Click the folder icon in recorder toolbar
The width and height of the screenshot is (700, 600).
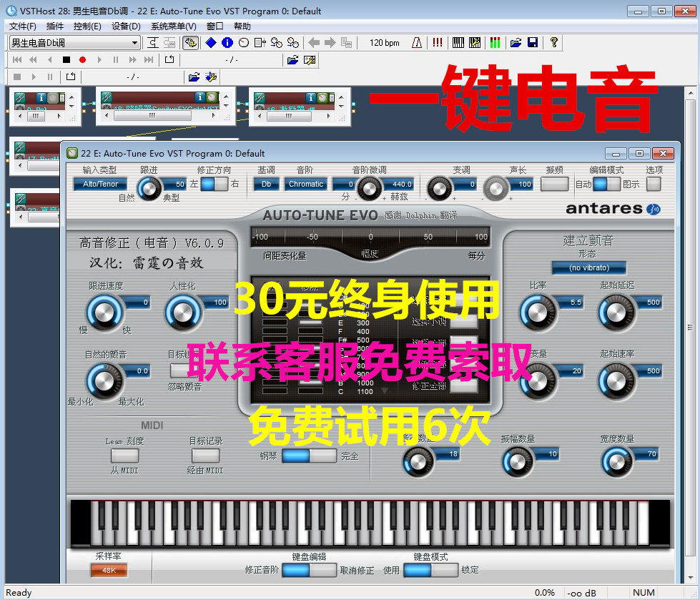pos(292,60)
